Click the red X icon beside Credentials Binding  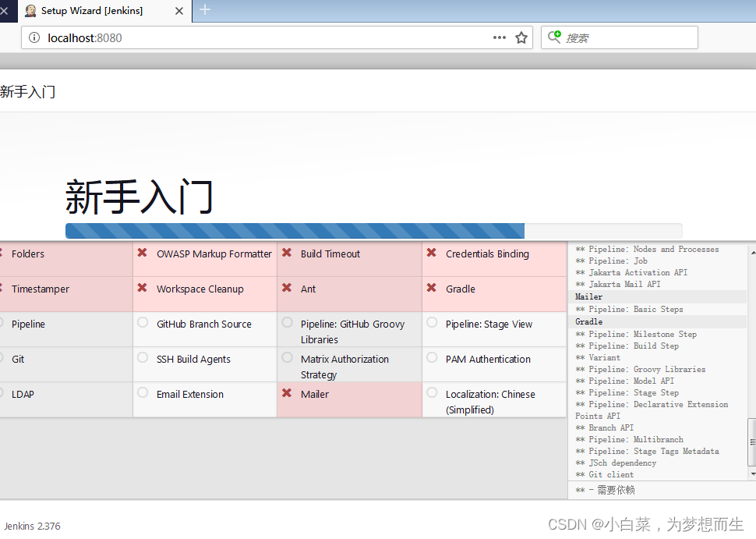(x=432, y=253)
